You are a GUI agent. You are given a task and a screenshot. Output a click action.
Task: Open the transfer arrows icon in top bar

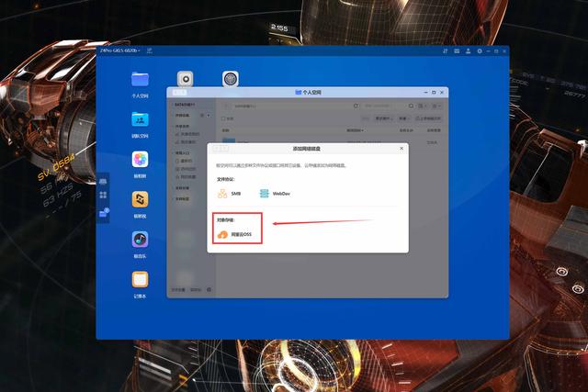point(445,51)
